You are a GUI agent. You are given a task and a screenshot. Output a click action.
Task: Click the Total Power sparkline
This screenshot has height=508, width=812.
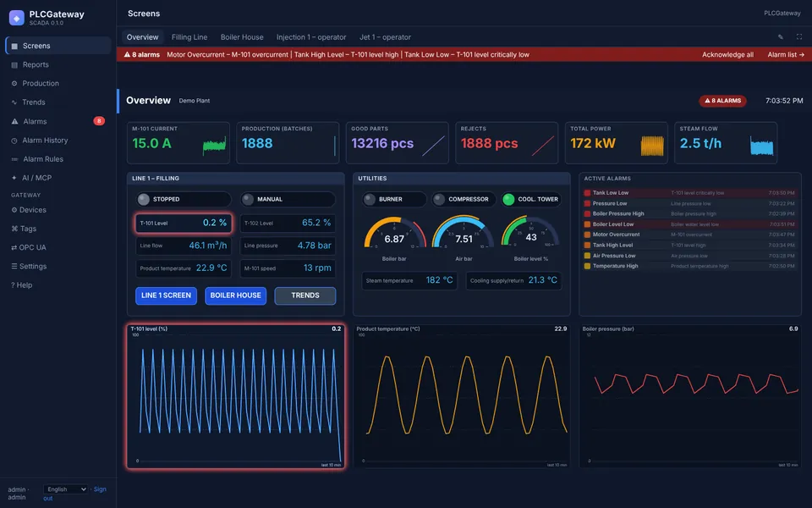(652, 146)
